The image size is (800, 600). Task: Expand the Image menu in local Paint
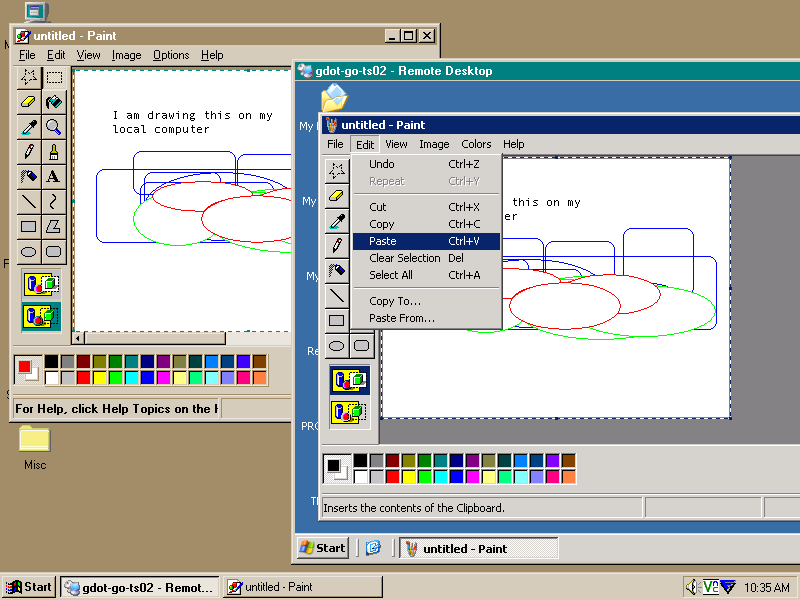[126, 55]
